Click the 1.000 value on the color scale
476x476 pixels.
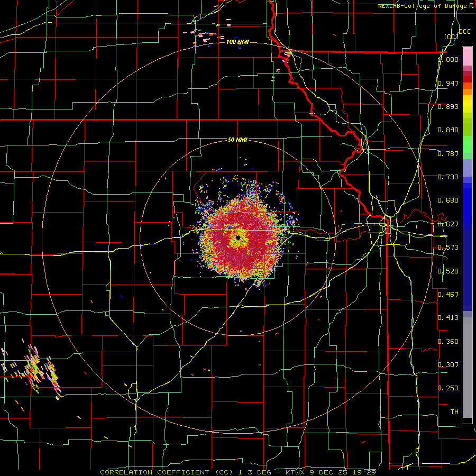click(448, 59)
